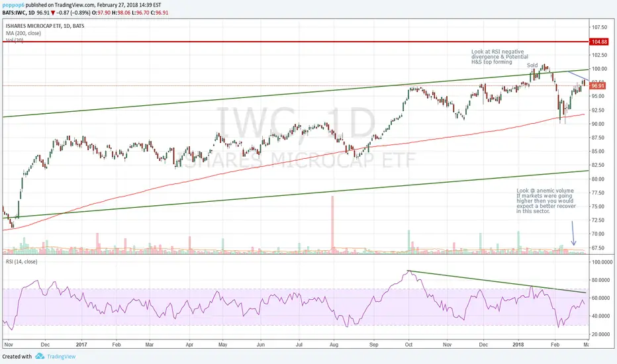Select the RSI negative divergence annotation note
Viewport: 617px width, 364px height.
500,57
